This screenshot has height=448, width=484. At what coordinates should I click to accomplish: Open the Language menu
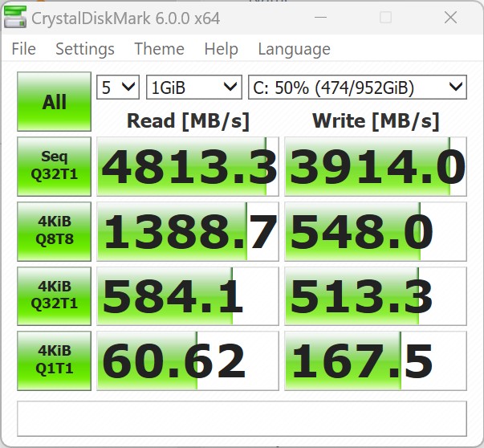294,49
